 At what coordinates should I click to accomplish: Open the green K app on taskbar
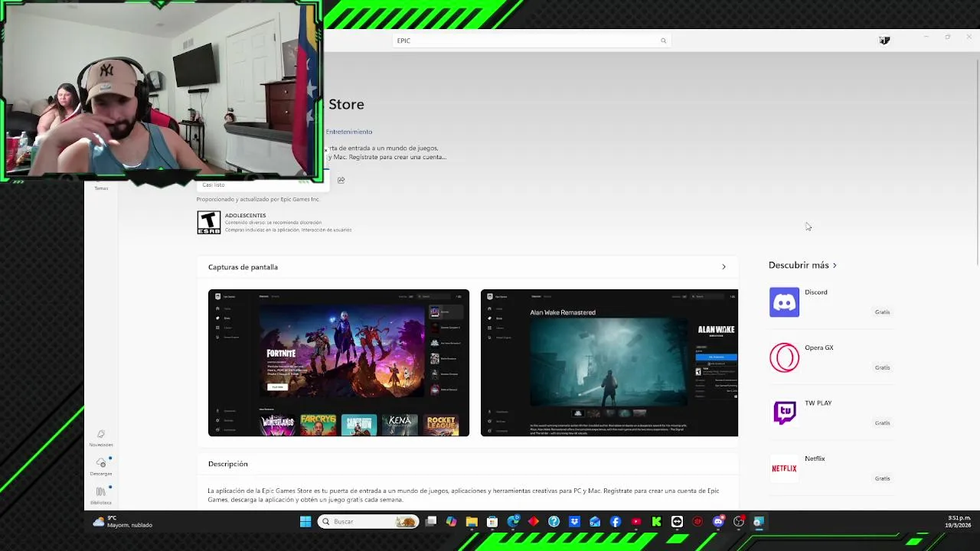pos(656,522)
